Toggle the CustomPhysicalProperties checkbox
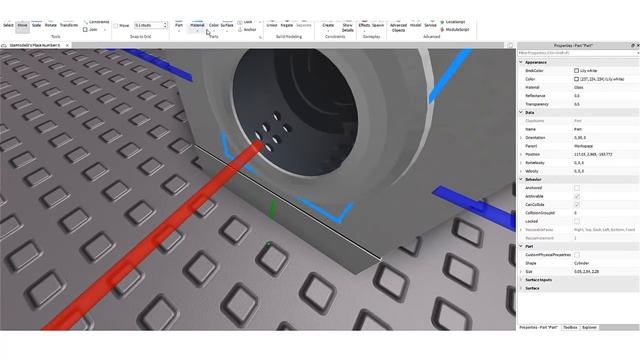This screenshot has height=360, width=640. 577,255
